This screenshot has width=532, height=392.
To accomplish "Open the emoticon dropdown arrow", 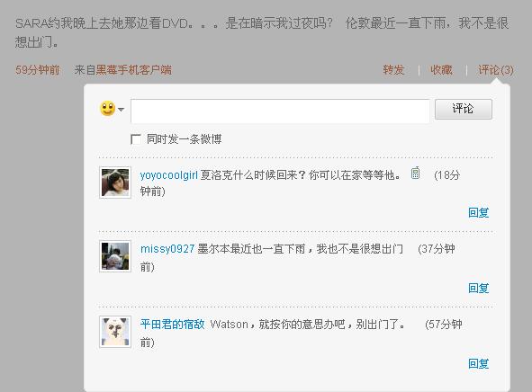I will 122,110.
